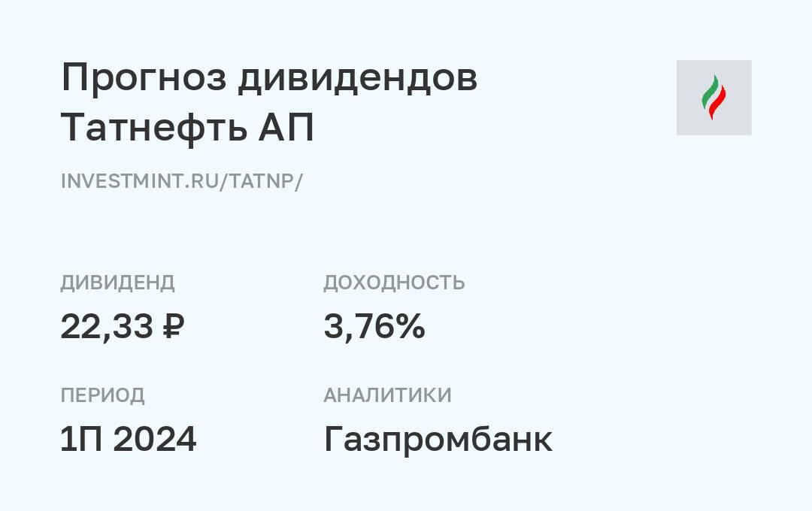Viewport: 812px width, 511px height.
Task: Select the 3,76 yield figure
Action: click(359, 327)
